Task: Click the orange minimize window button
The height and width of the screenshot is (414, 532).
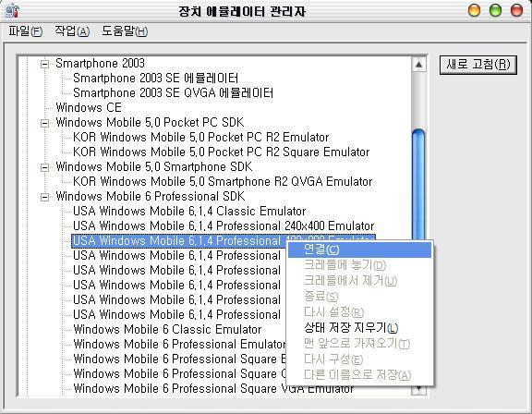Action: pos(474,10)
